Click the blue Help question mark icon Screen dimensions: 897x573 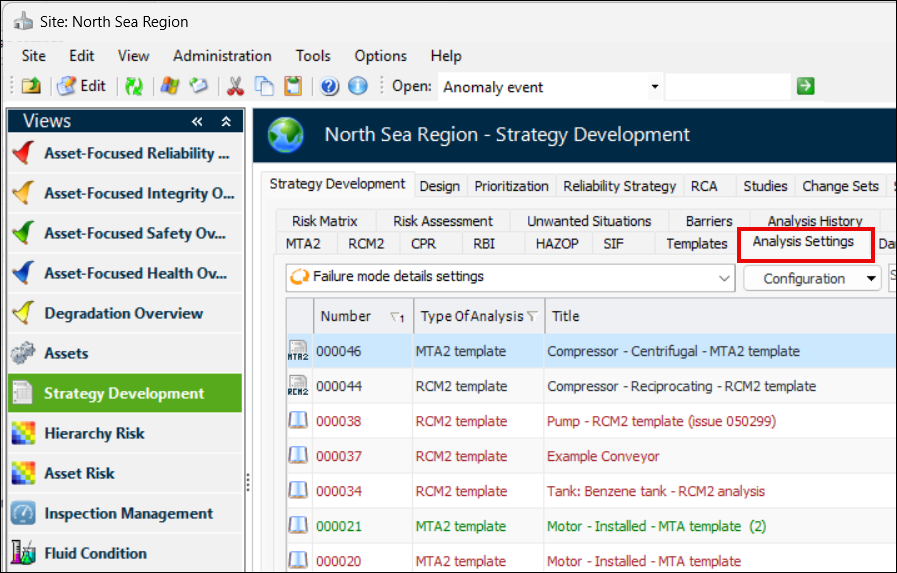330,87
